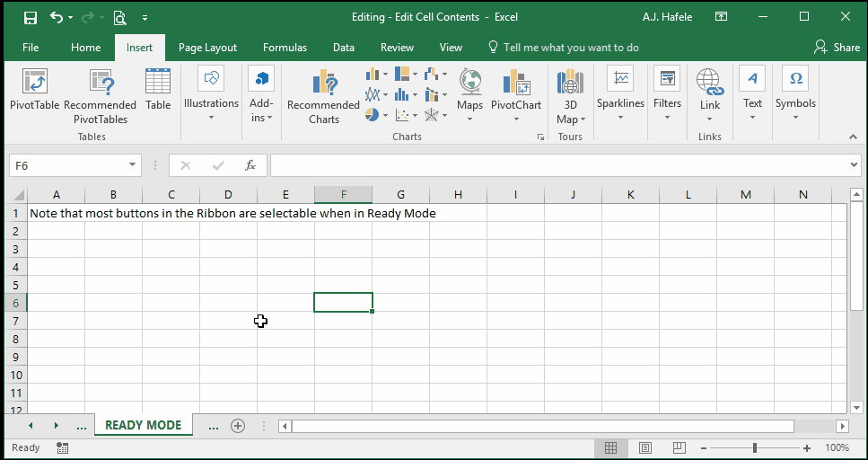Switch to Page Layout view

point(644,447)
